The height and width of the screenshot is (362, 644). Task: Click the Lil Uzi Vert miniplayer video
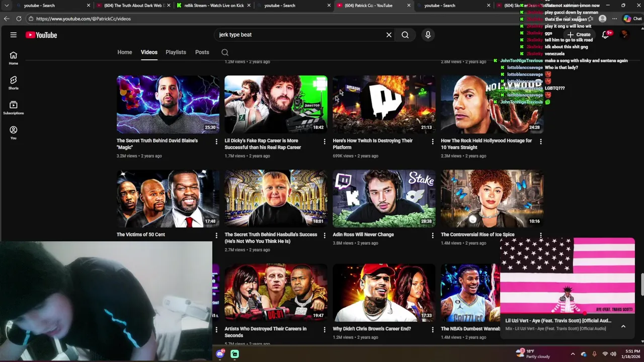pos(568,276)
